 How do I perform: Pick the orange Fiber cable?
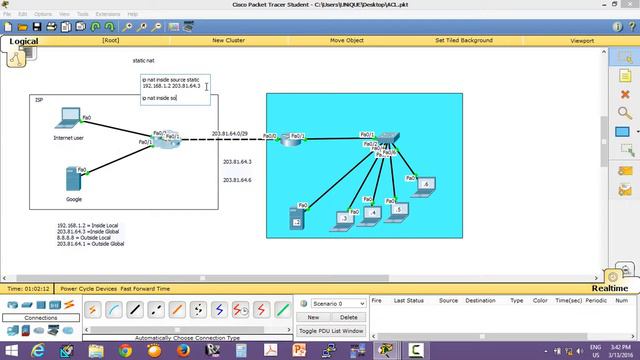click(x=177, y=311)
